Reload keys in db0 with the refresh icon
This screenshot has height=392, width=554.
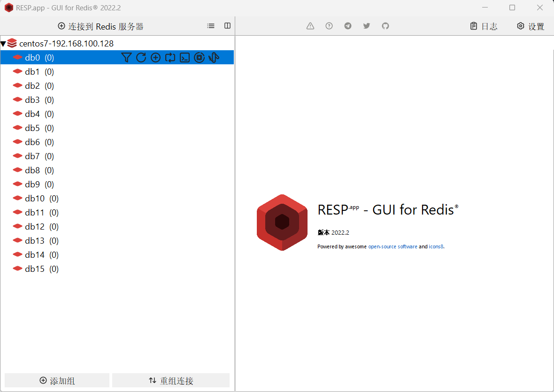(x=141, y=58)
